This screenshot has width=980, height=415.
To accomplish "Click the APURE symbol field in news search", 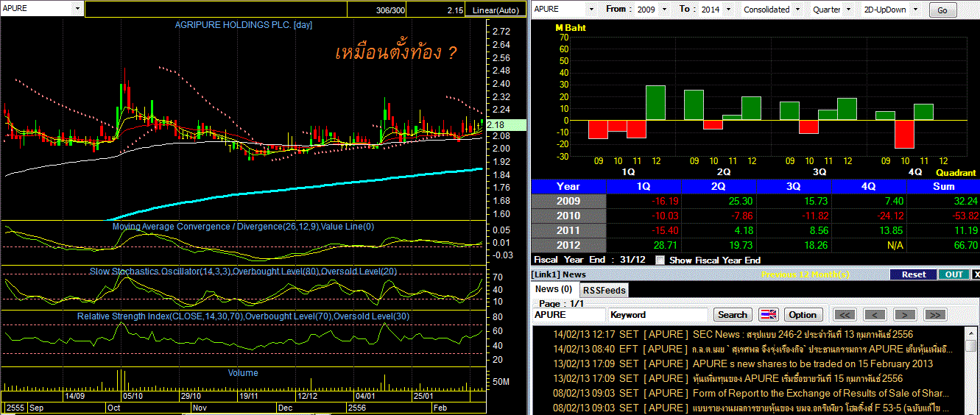I will [569, 314].
